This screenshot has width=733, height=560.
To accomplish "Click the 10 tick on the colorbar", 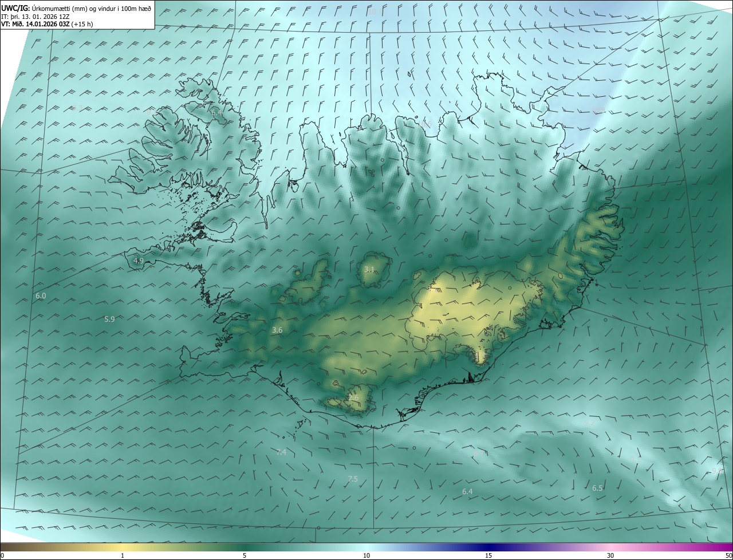I will 366,556.
